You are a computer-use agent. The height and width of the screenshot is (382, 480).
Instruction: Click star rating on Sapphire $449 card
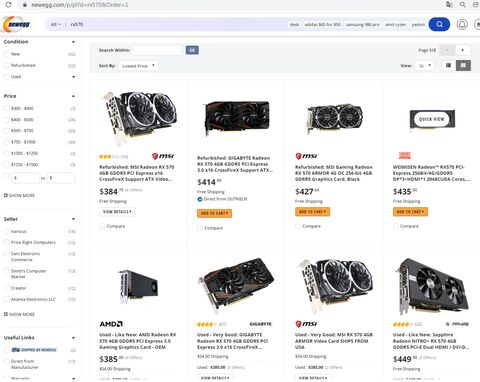tap(402, 324)
